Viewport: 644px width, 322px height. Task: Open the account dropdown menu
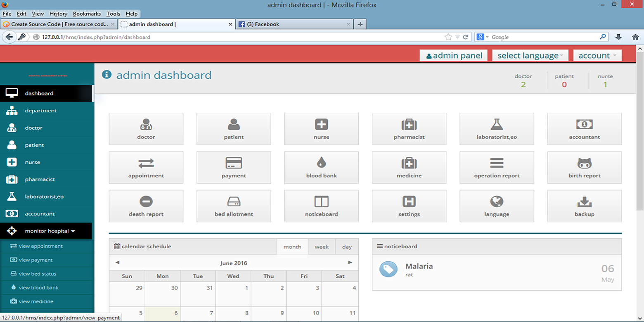tap(597, 55)
